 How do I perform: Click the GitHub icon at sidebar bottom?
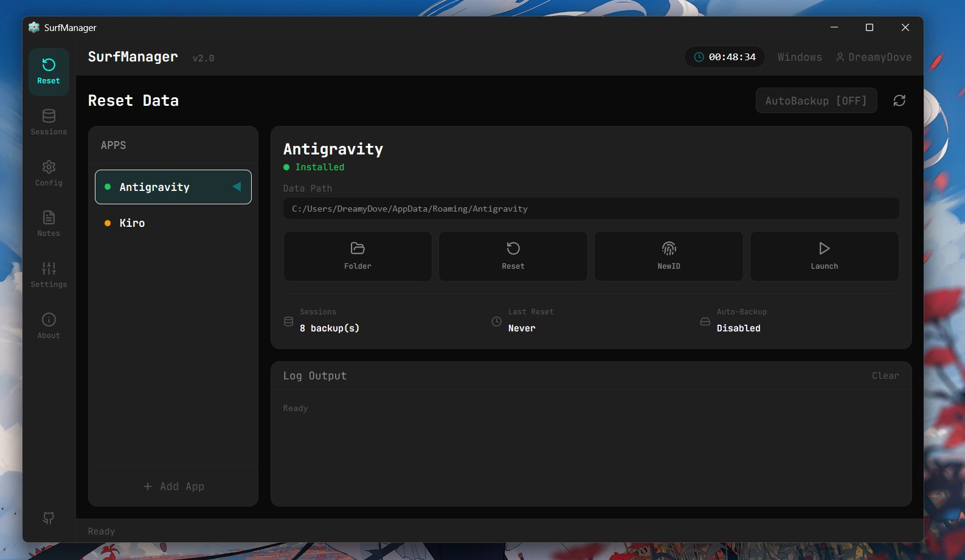(49, 517)
